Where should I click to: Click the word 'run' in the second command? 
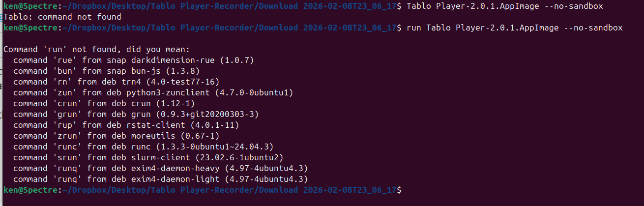414,28
